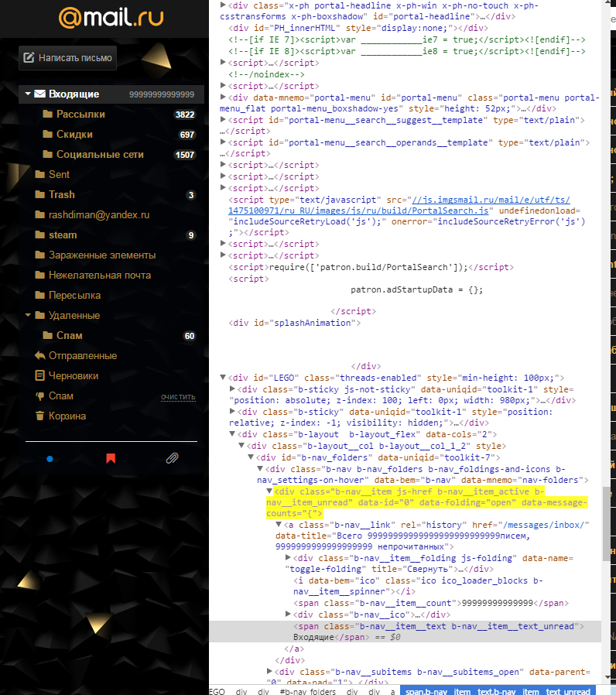
Task: Select #b-nav_folders breadcrumb item
Action: click(307, 691)
